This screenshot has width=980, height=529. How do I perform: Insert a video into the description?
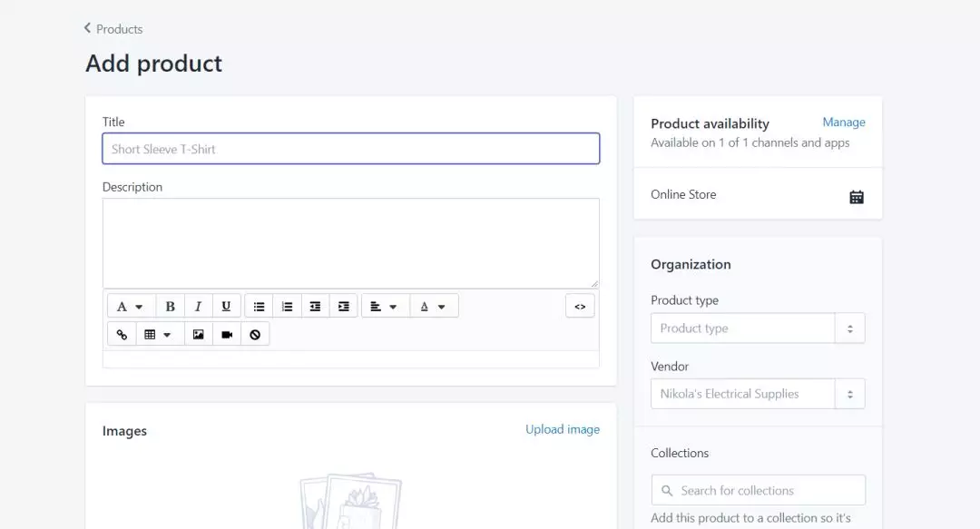[226, 333]
